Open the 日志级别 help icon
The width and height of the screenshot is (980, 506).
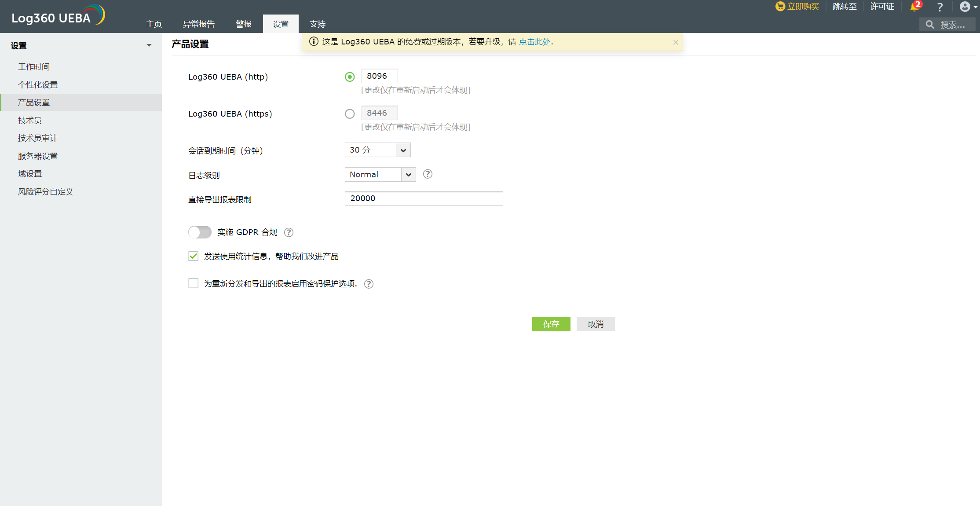427,174
